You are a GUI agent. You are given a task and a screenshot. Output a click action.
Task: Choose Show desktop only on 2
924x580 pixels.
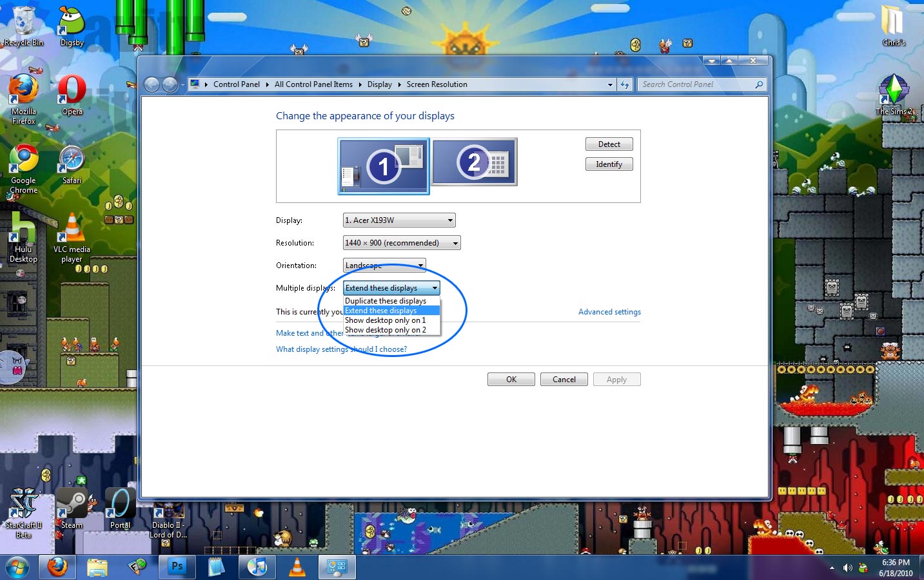(x=391, y=330)
